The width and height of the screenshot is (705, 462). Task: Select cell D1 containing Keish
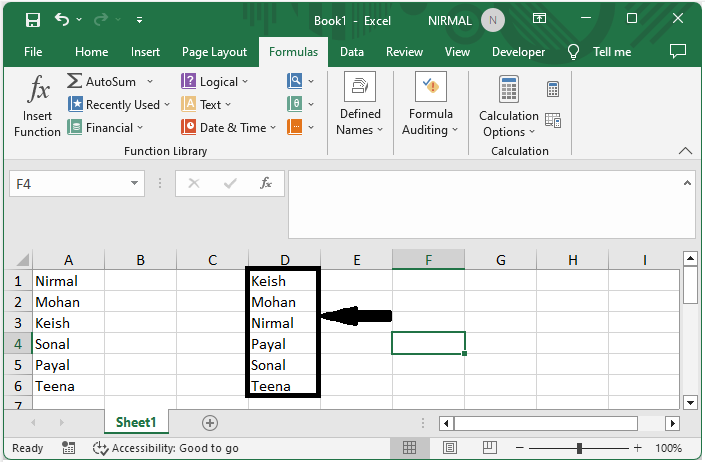click(285, 281)
